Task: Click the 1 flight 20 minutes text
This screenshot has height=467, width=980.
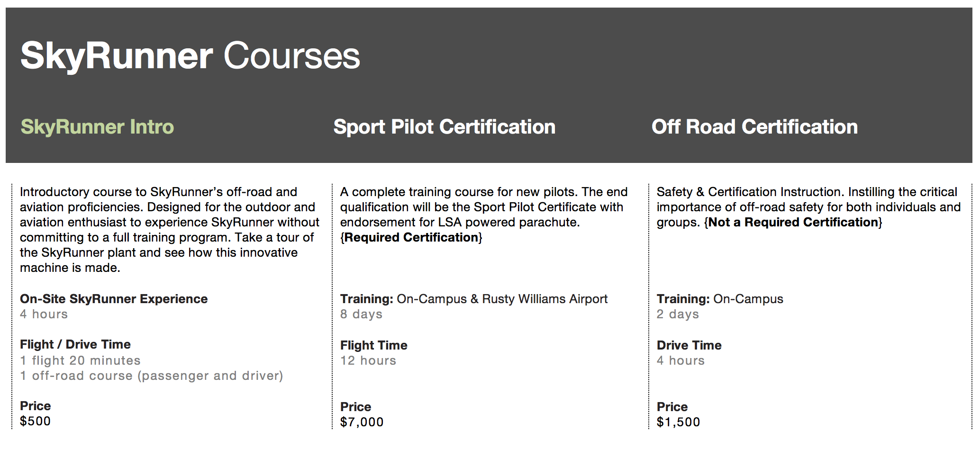Action: click(x=80, y=360)
